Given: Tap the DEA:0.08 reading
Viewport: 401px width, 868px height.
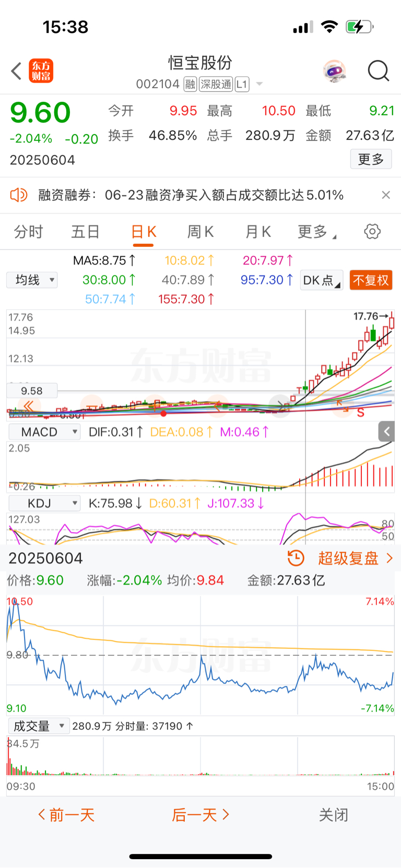Looking at the screenshot, I should pyautogui.click(x=182, y=432).
